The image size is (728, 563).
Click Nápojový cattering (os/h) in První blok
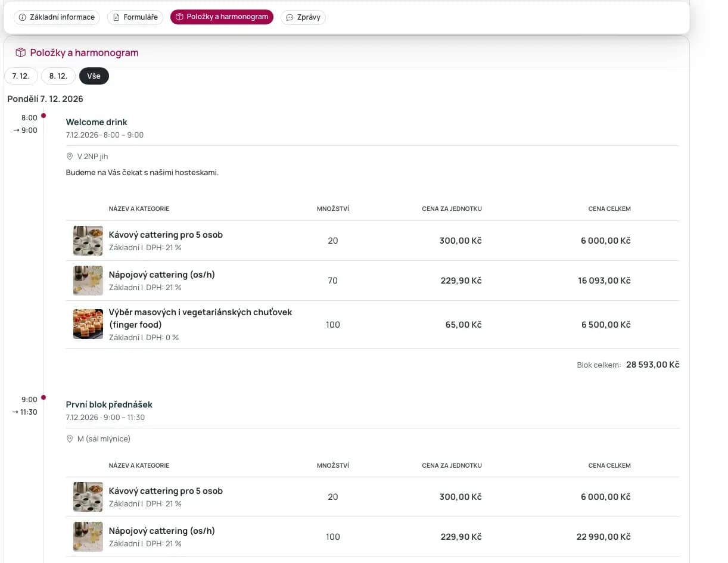162,531
